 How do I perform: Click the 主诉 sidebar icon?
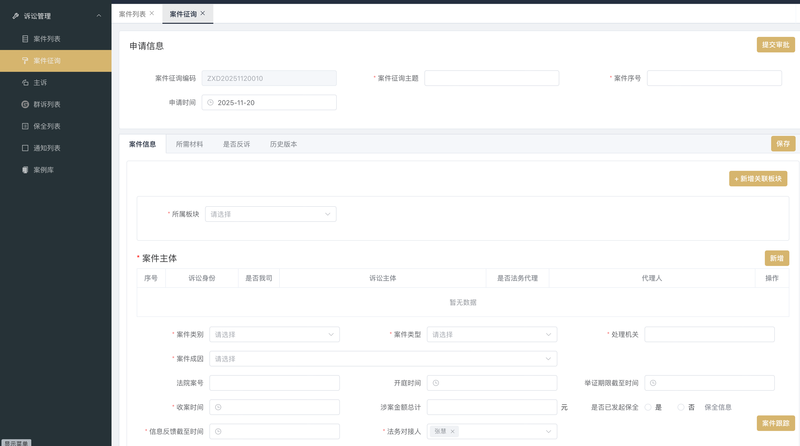25,83
